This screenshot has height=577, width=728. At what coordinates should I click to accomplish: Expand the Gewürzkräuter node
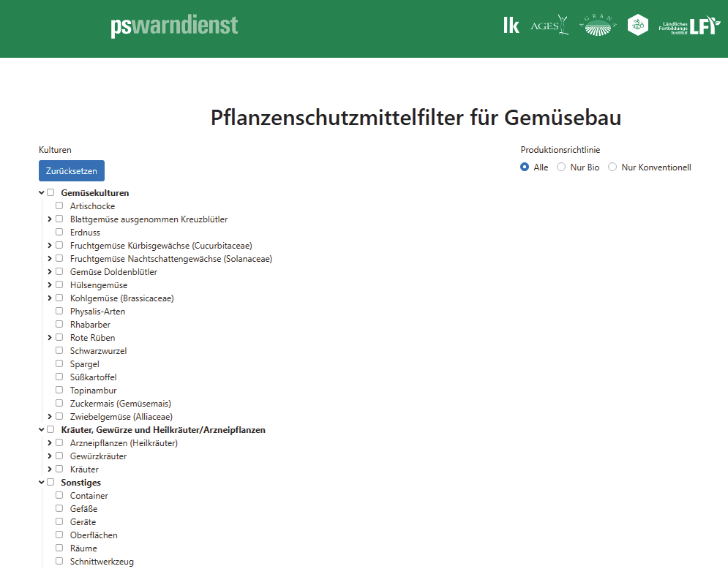[50, 456]
